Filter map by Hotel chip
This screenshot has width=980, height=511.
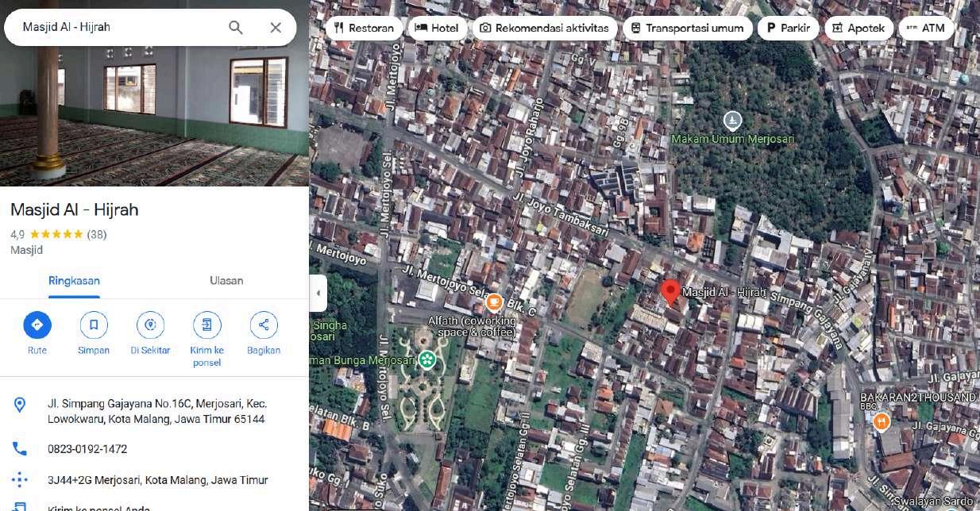click(x=437, y=28)
